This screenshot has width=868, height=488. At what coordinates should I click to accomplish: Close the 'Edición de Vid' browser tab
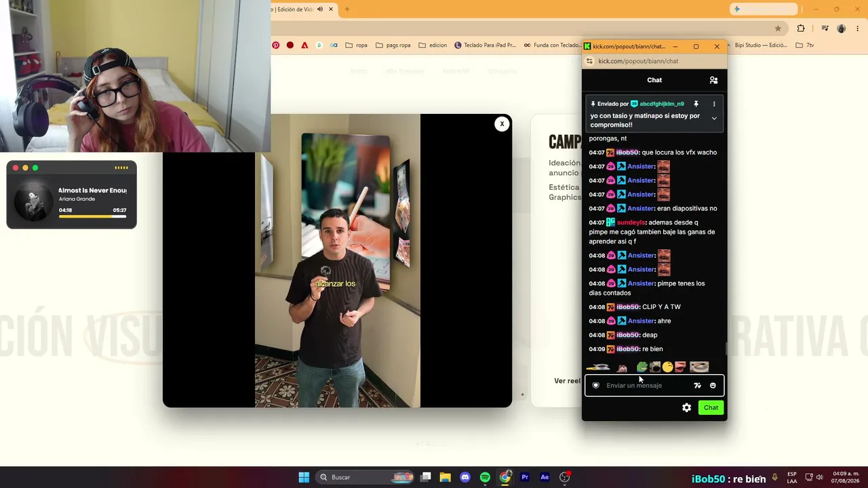point(331,9)
